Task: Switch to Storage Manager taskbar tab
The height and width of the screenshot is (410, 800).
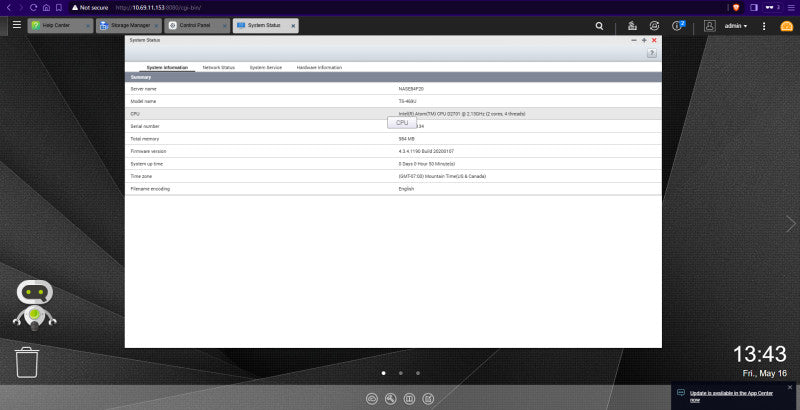Action: [x=129, y=25]
